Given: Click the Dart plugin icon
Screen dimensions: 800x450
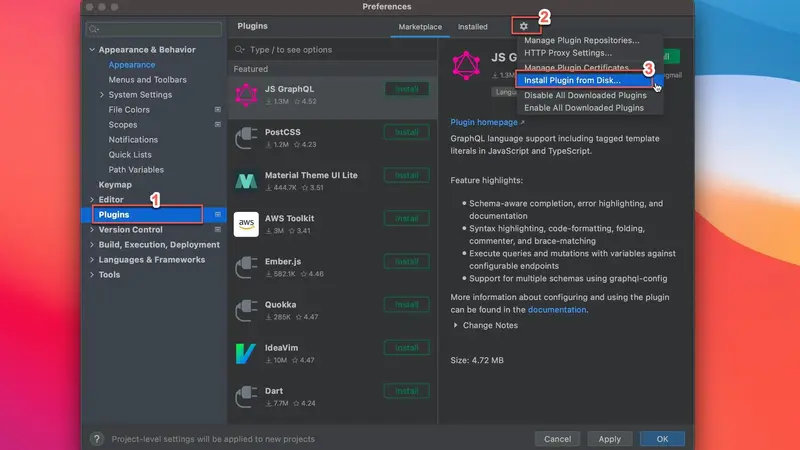Looking at the screenshot, I should 246,397.
